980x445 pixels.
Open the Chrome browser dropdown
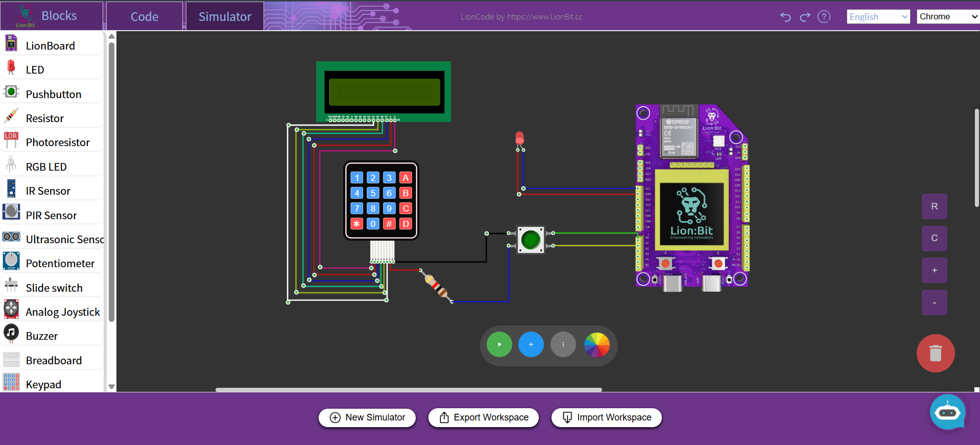click(x=948, y=17)
